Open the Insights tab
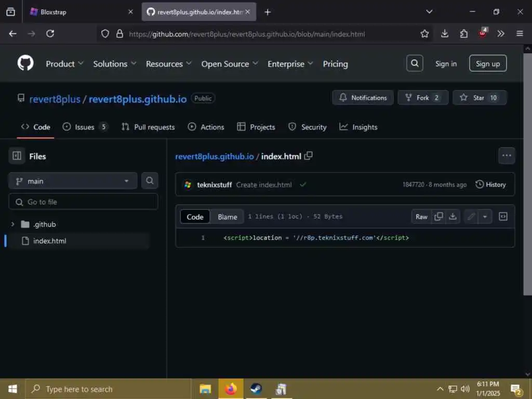The width and height of the screenshot is (532, 399). 358,127
